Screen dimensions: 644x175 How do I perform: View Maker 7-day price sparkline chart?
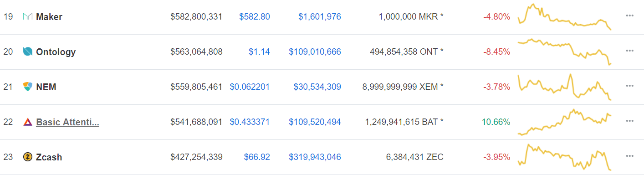coord(565,17)
